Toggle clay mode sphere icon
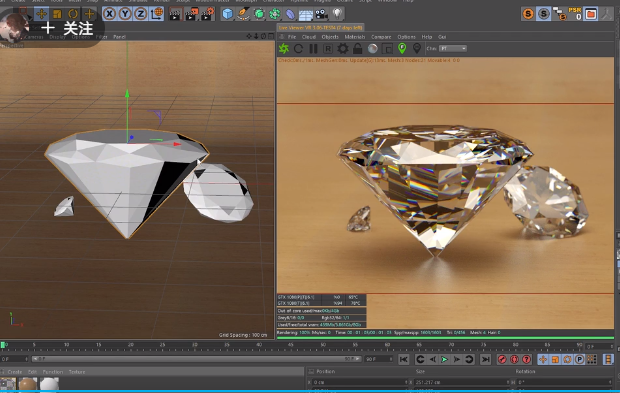This screenshot has width=620, height=393. pos(372,49)
